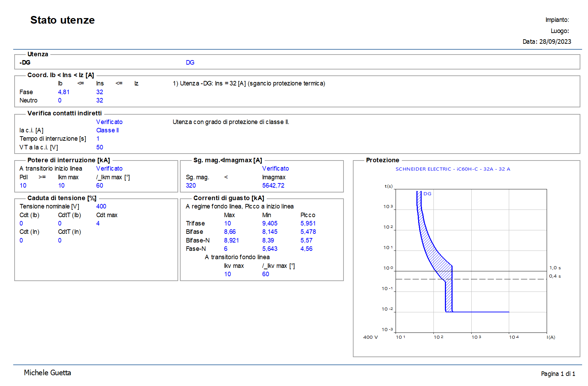Click the Cdt max value 4
The height and width of the screenshot is (386, 588).
98,223
